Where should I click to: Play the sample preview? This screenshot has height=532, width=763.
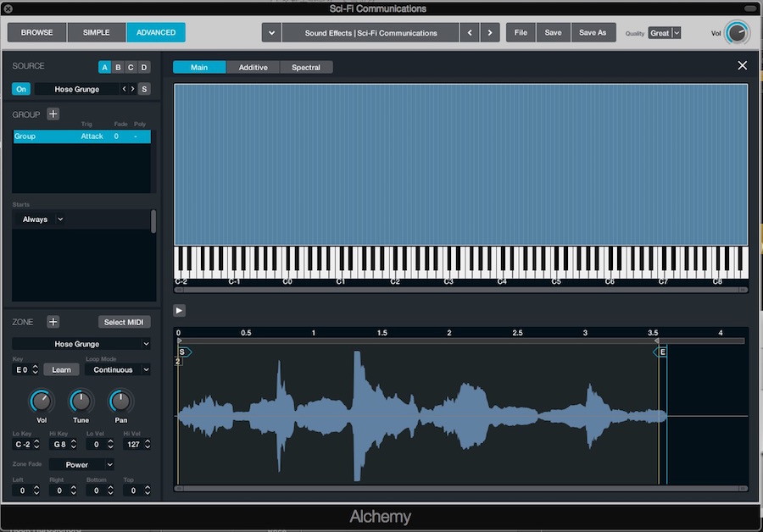(x=179, y=311)
